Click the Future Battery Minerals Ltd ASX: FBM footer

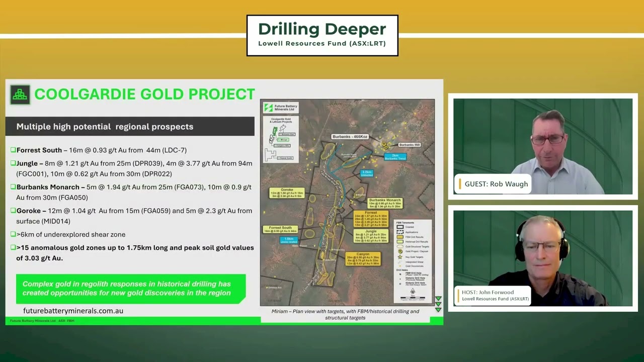tap(42, 321)
